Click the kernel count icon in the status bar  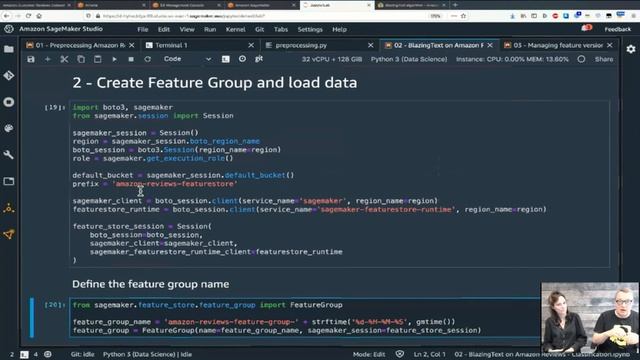[x=48, y=354]
